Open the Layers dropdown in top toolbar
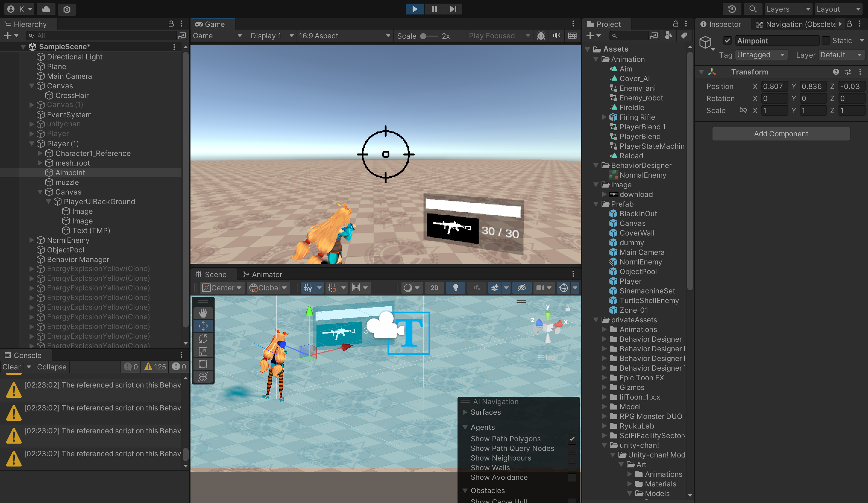The width and height of the screenshot is (868, 503). coord(788,9)
